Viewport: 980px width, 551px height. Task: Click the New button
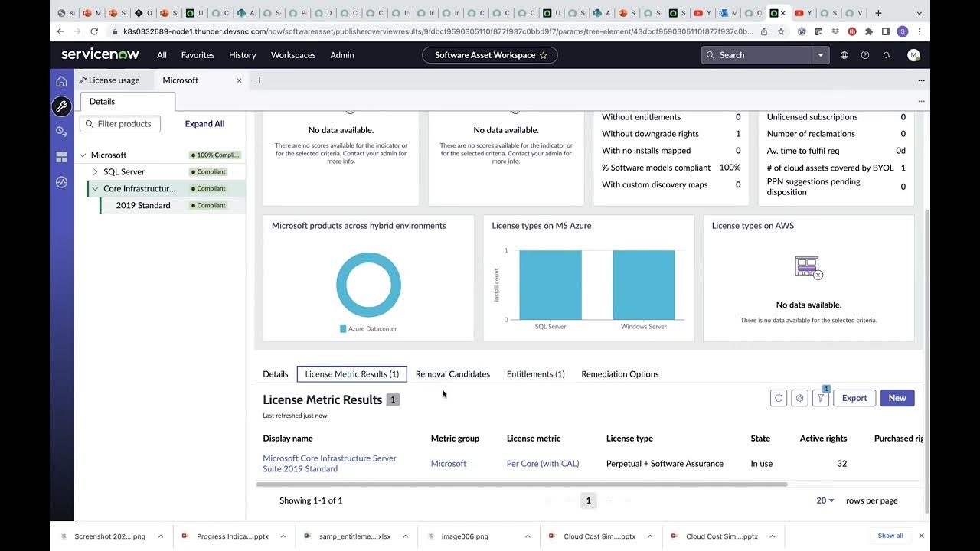[x=897, y=398]
